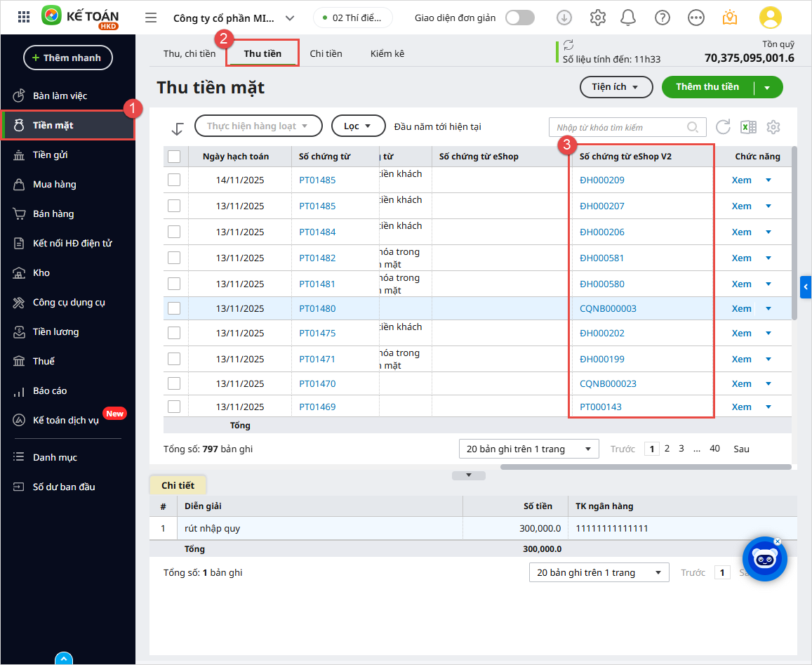
Task: Toggle the Giao diện đơn giản switch
Action: [x=520, y=18]
